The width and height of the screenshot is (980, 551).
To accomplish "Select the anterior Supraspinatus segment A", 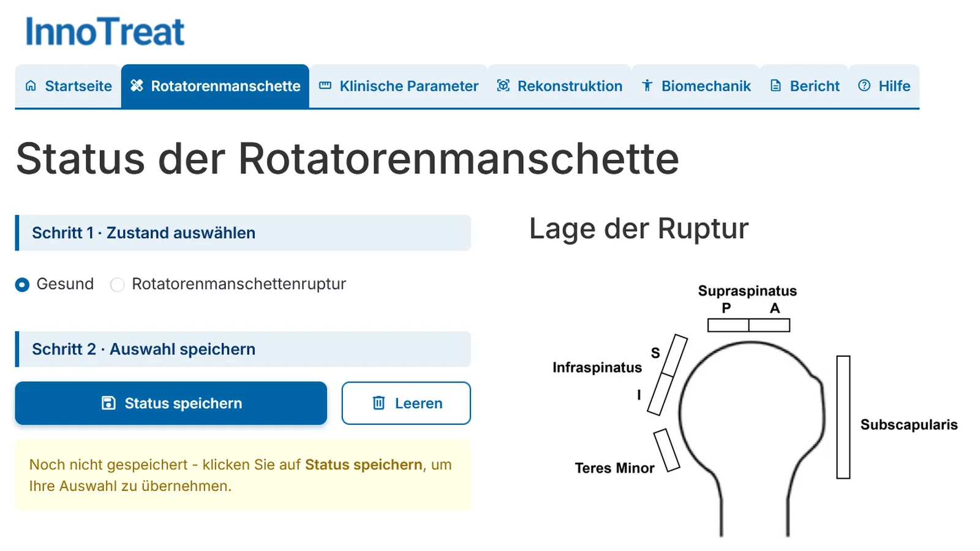I will pyautogui.click(x=769, y=325).
